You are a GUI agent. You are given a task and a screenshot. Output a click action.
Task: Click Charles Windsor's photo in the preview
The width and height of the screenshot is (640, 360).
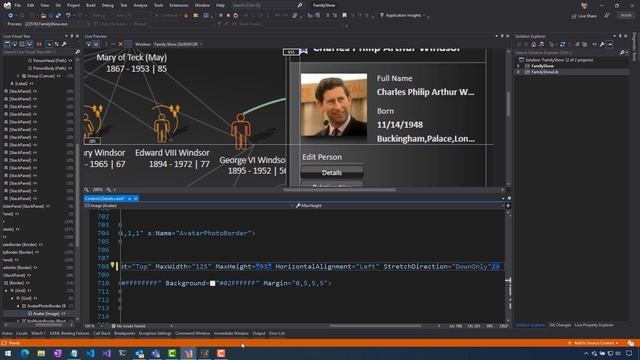tap(334, 105)
